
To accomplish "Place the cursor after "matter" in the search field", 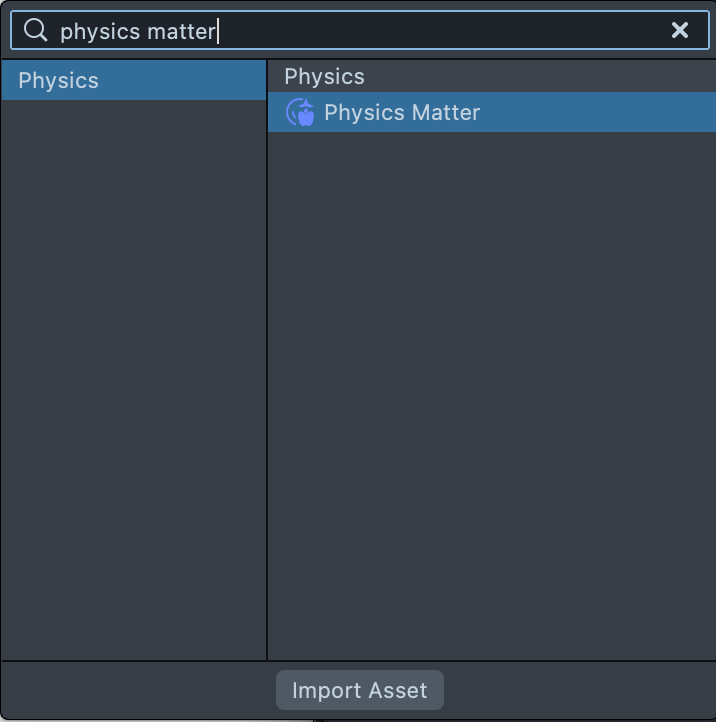I will [x=217, y=31].
